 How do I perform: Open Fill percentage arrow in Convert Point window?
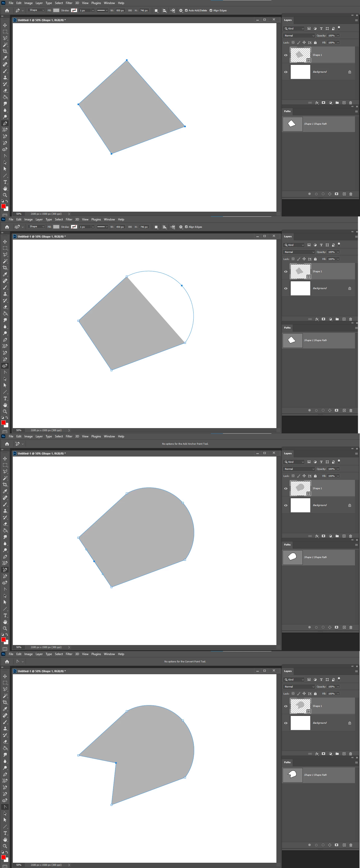click(x=338, y=694)
